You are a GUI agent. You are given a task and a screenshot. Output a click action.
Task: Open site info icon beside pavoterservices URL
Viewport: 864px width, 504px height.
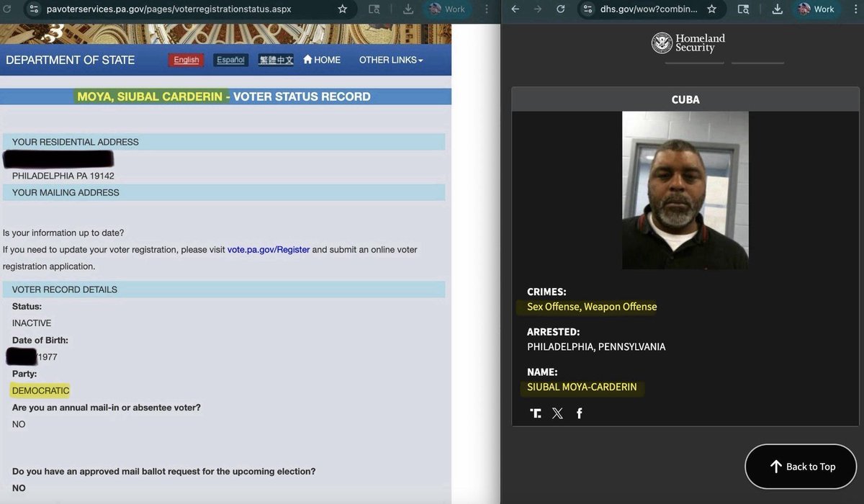pos(32,9)
